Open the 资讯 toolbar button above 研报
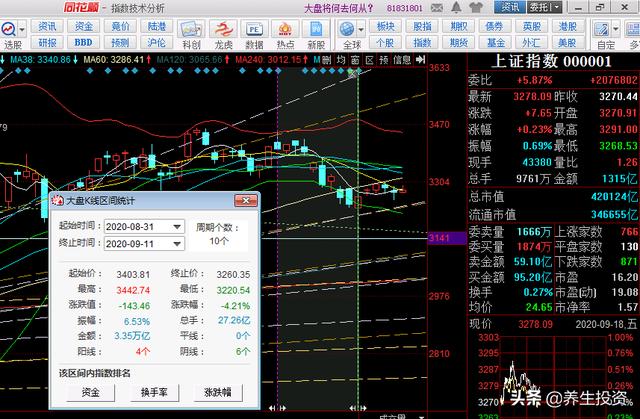The width and height of the screenshot is (640, 419). (47, 27)
